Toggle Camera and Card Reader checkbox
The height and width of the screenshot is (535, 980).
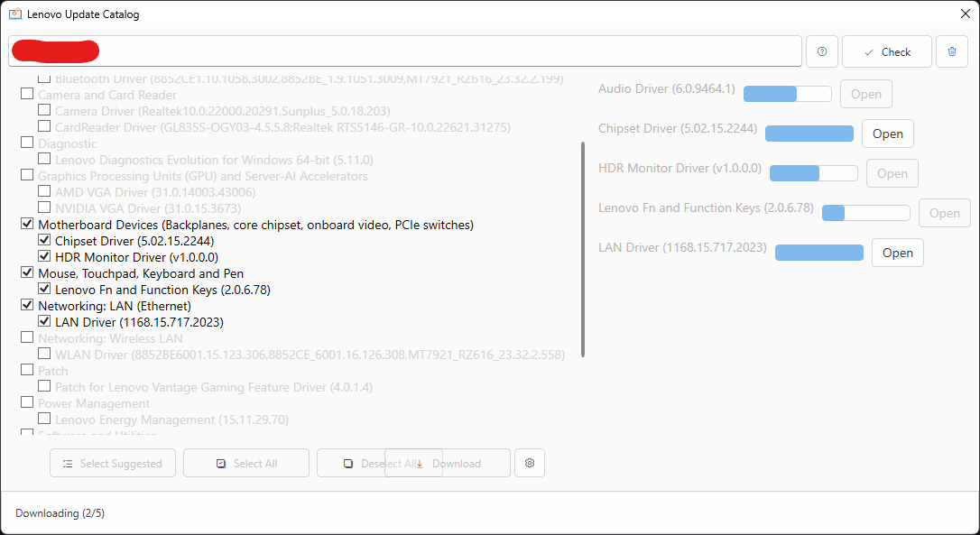click(27, 94)
